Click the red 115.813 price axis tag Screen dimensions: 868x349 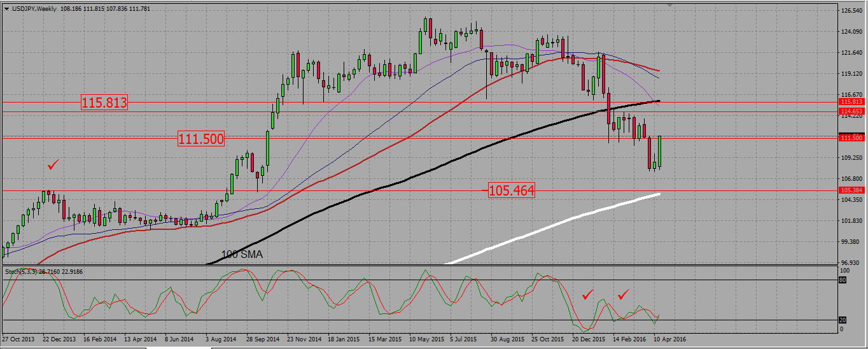(851, 101)
